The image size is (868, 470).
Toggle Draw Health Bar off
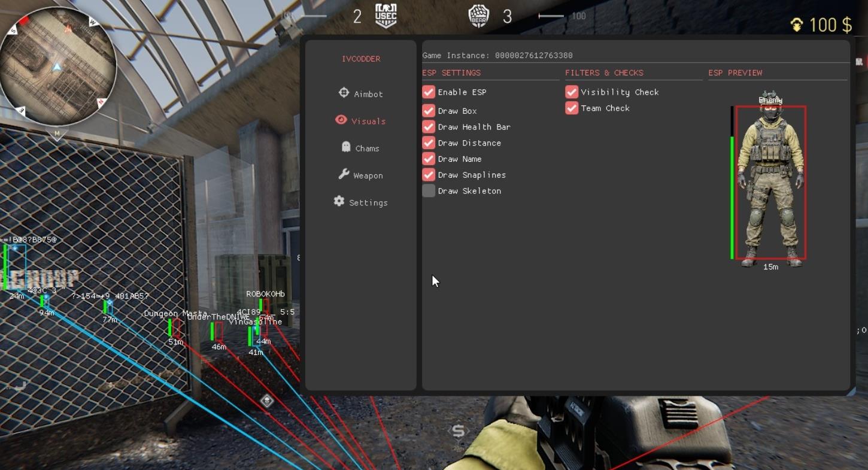[x=429, y=127]
